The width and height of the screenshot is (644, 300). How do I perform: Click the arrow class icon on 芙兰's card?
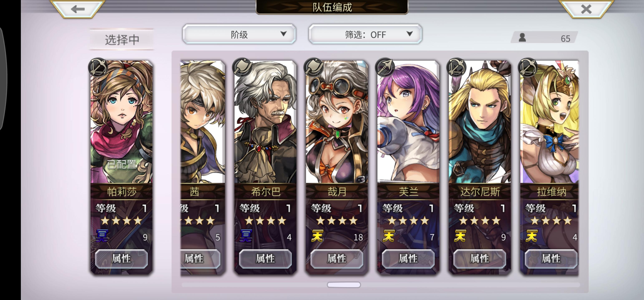[385, 67]
